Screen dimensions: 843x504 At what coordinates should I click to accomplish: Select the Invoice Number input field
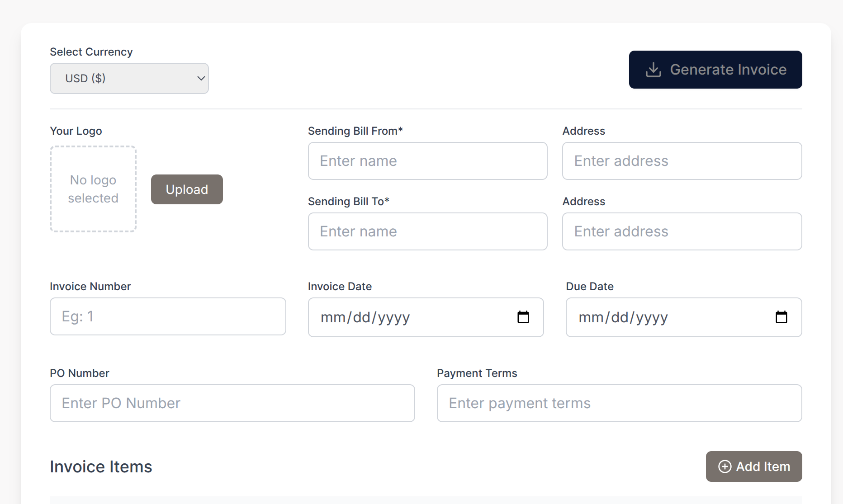click(167, 316)
